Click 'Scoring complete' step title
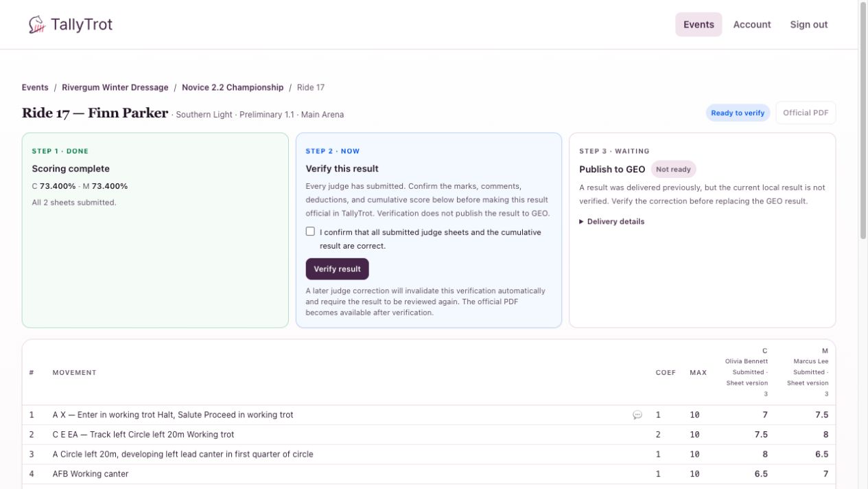 click(x=71, y=168)
